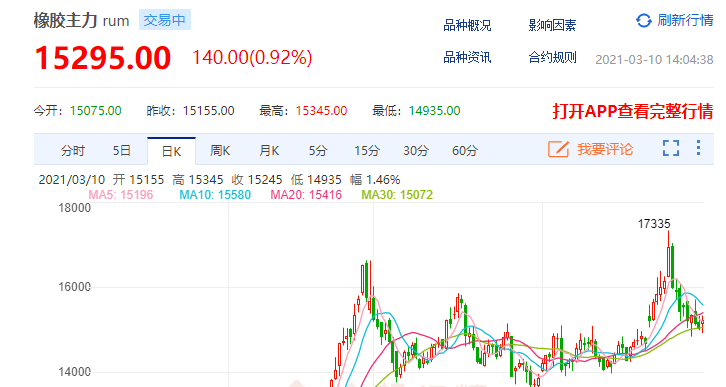This screenshot has width=726, height=387.
Task: Click the 交易中 status badge
Action: pos(165,20)
